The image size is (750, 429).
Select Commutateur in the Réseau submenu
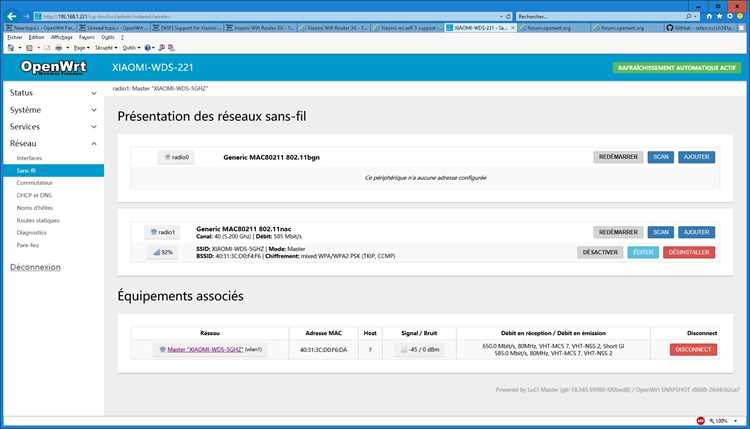[x=34, y=183]
